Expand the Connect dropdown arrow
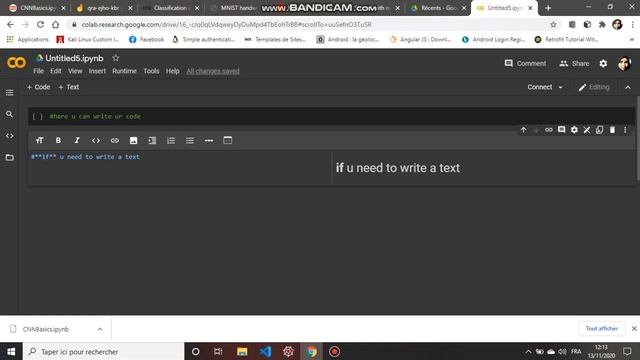The height and width of the screenshot is (360, 640). click(560, 87)
